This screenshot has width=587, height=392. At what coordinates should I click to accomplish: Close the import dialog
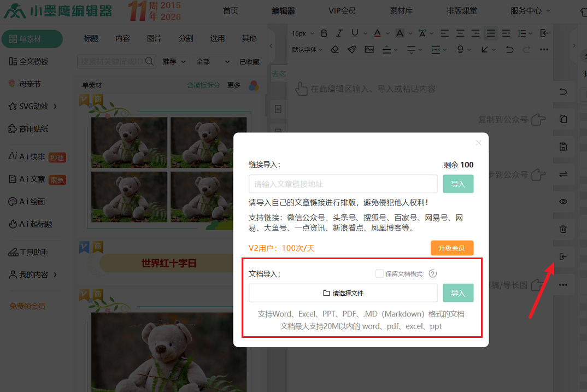pos(478,143)
